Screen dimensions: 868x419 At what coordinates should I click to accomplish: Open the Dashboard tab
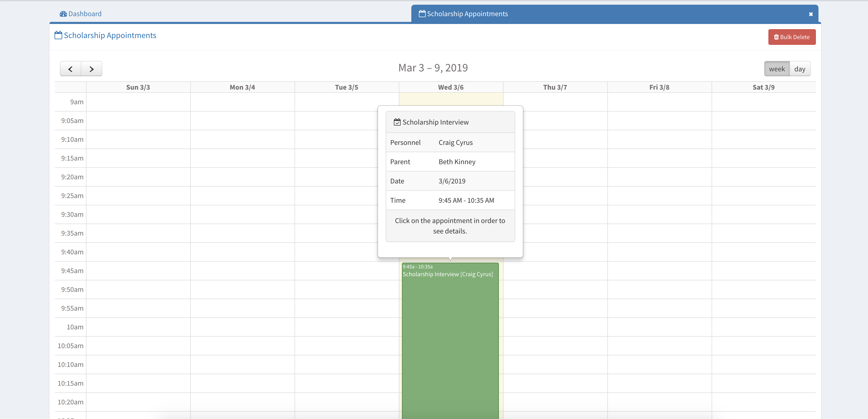(x=81, y=14)
